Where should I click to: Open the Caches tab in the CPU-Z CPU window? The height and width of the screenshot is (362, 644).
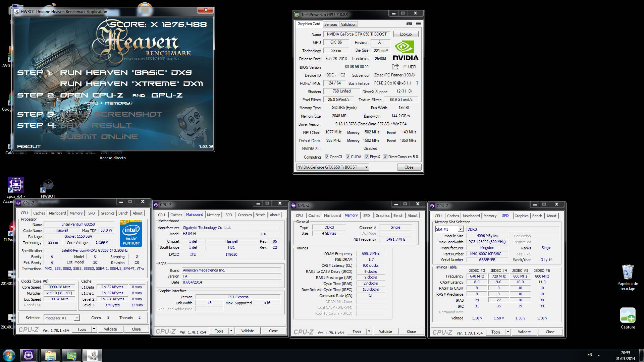(x=39, y=213)
